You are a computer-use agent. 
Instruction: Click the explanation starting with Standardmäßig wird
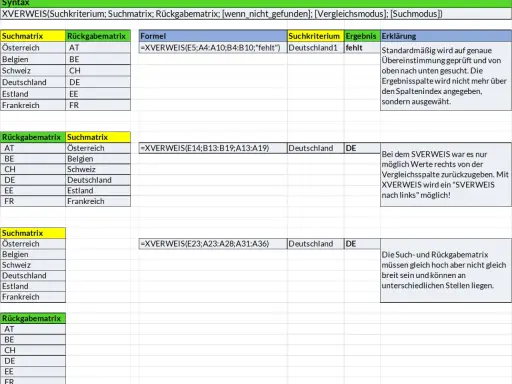coord(446,76)
